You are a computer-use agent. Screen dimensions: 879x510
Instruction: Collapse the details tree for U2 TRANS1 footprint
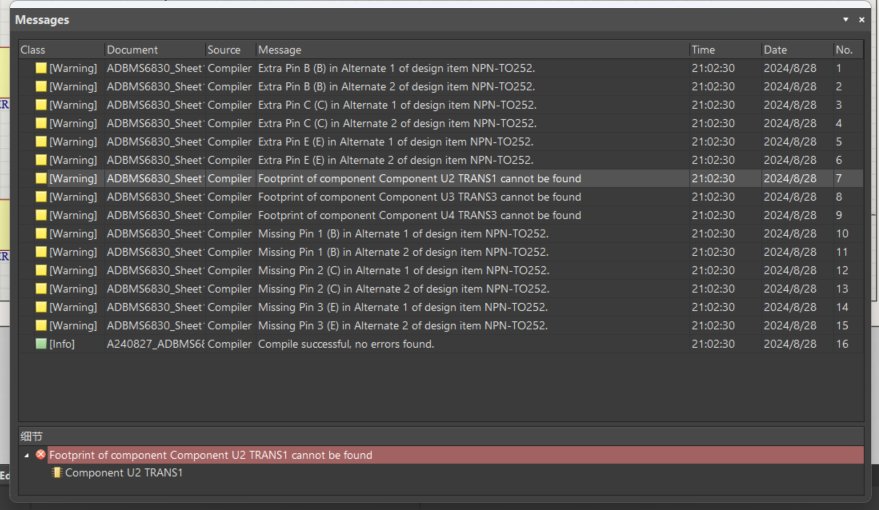pyautogui.click(x=26, y=456)
